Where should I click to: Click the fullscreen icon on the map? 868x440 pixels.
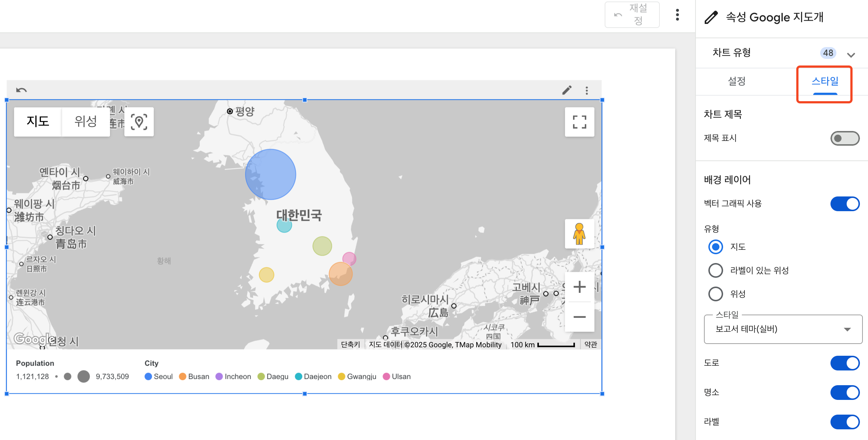[x=580, y=122]
